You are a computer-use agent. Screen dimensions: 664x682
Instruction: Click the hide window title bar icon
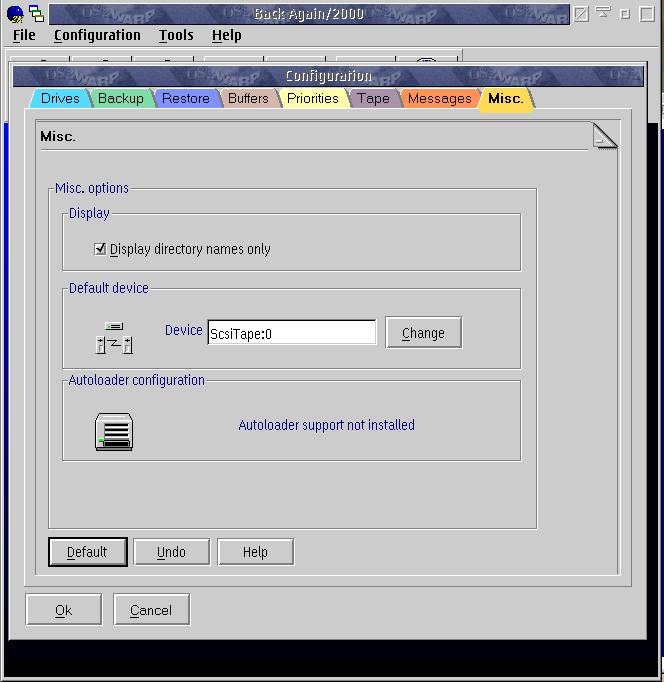tap(581, 14)
